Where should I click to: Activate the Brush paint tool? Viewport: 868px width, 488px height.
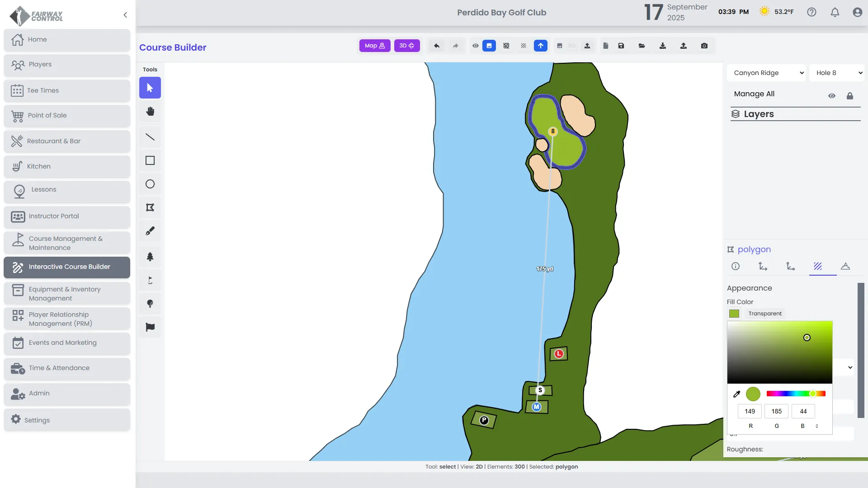pos(150,231)
